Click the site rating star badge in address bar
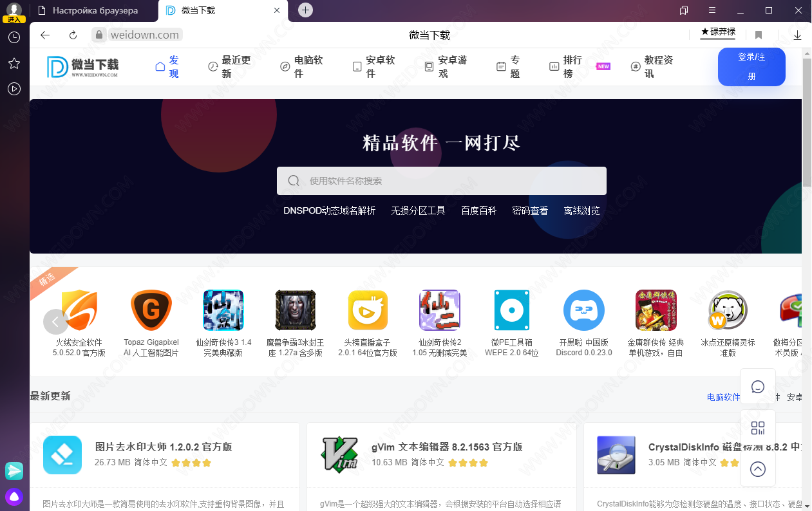Viewport: 812px width, 511px height. tap(718, 33)
